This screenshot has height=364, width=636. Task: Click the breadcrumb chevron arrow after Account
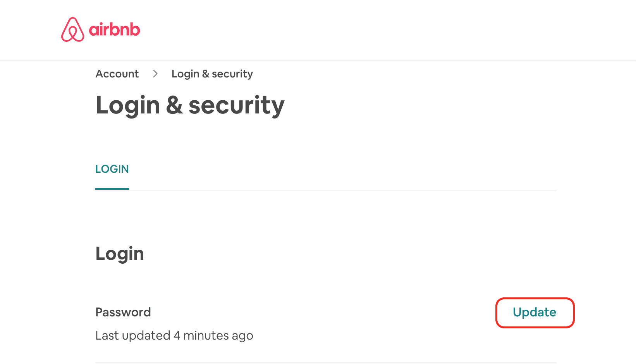click(x=155, y=74)
